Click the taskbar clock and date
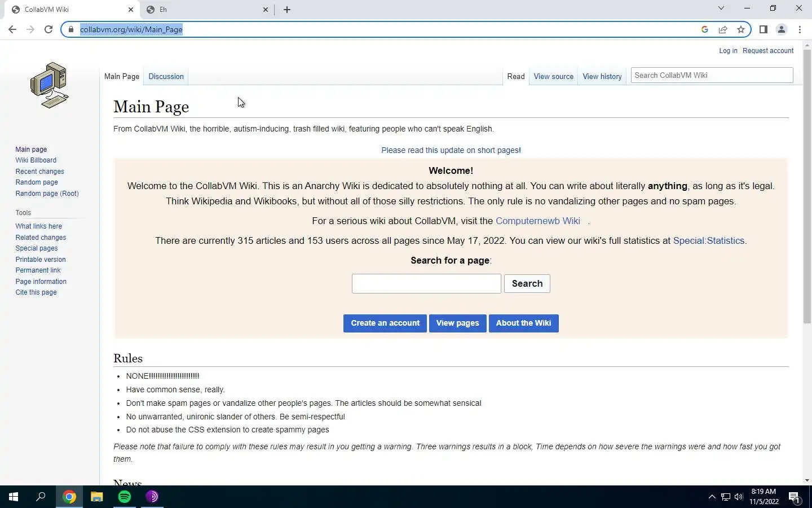Screen dimensions: 812x508 [764, 497]
